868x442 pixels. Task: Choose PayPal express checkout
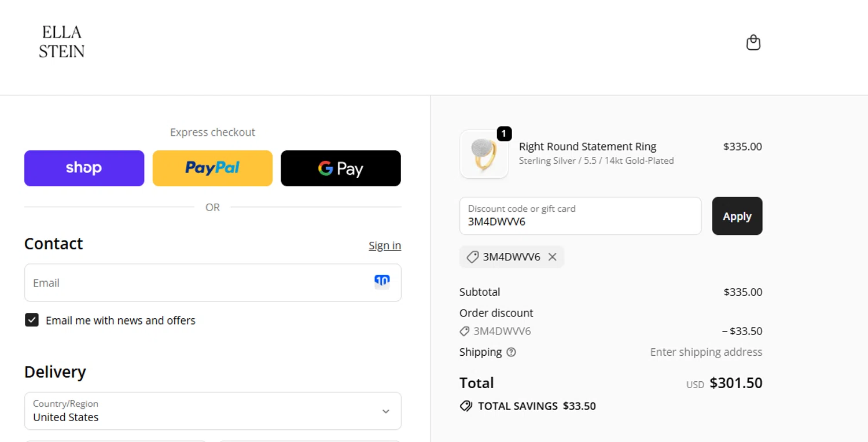pyautogui.click(x=212, y=168)
